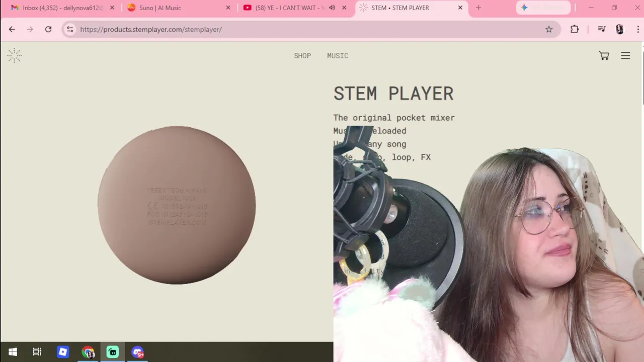The width and height of the screenshot is (644, 362).
Task: Click the STEM PLAYER heading
Action: click(393, 94)
